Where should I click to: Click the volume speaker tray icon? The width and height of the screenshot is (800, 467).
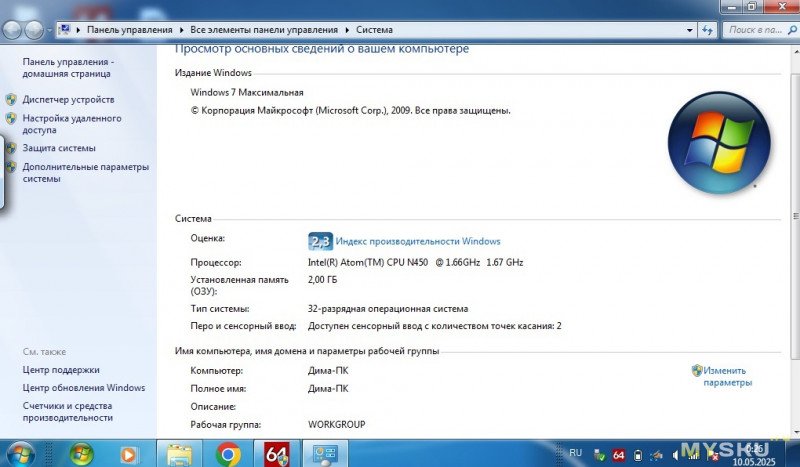(x=676, y=455)
